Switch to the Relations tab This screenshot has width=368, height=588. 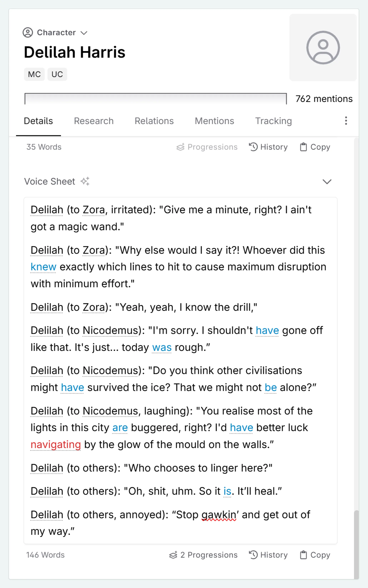tap(154, 121)
